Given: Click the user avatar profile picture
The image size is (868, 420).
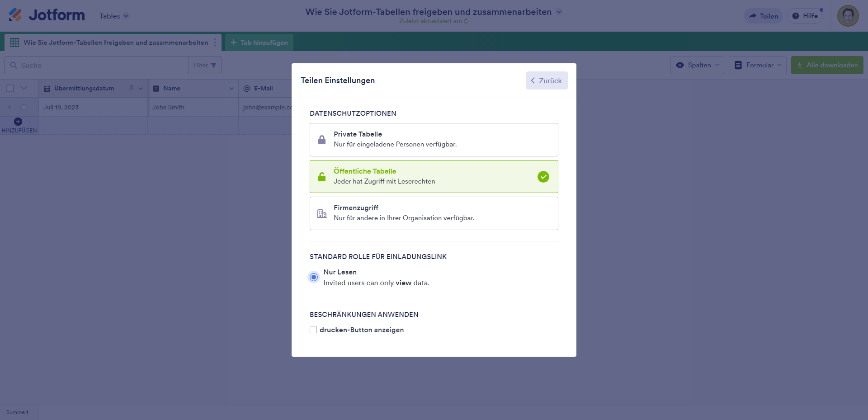Looking at the screenshot, I should click(x=848, y=16).
